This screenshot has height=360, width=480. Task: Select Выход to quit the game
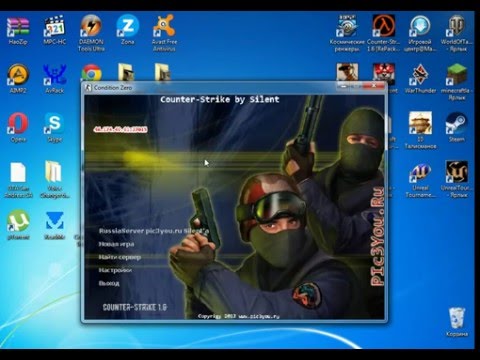click(109, 283)
